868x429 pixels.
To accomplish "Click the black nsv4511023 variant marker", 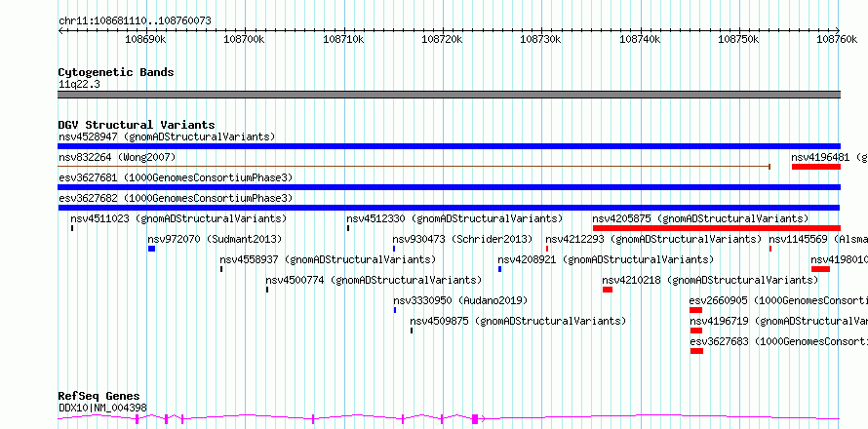I will point(72,228).
